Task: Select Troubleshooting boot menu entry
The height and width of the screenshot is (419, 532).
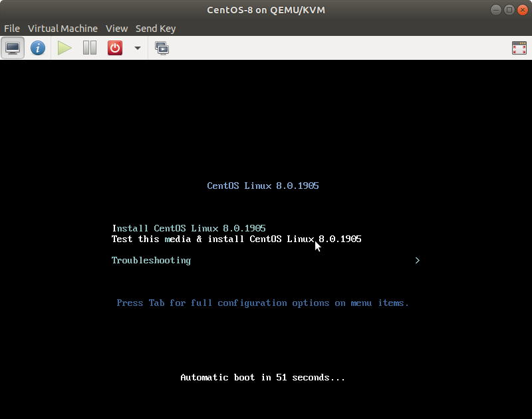Action: (x=151, y=260)
